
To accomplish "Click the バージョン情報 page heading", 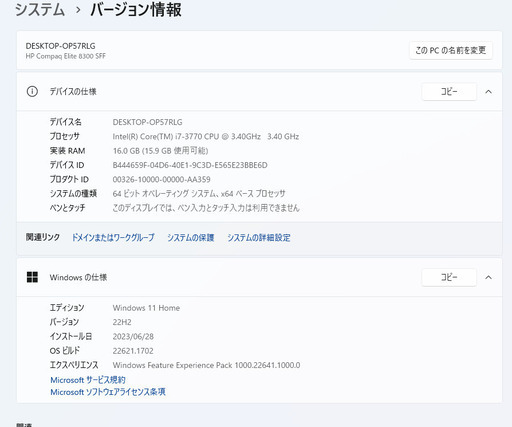I will pos(136,9).
